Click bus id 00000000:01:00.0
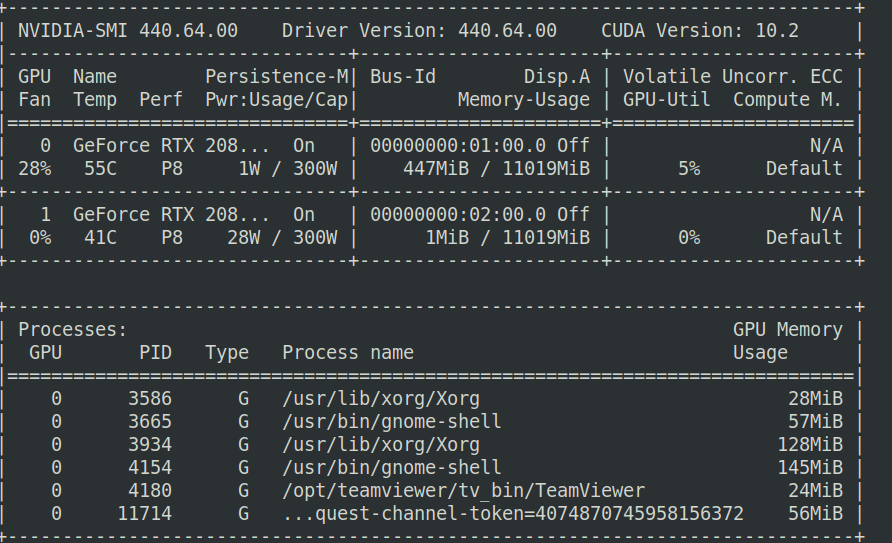The width and height of the screenshot is (892, 543). [458, 146]
